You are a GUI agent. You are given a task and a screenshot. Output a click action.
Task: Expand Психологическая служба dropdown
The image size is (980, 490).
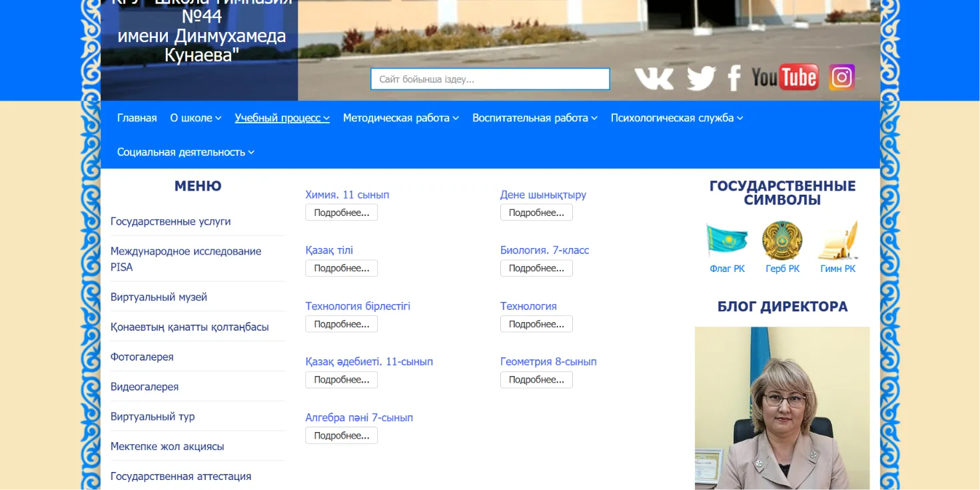click(x=677, y=118)
